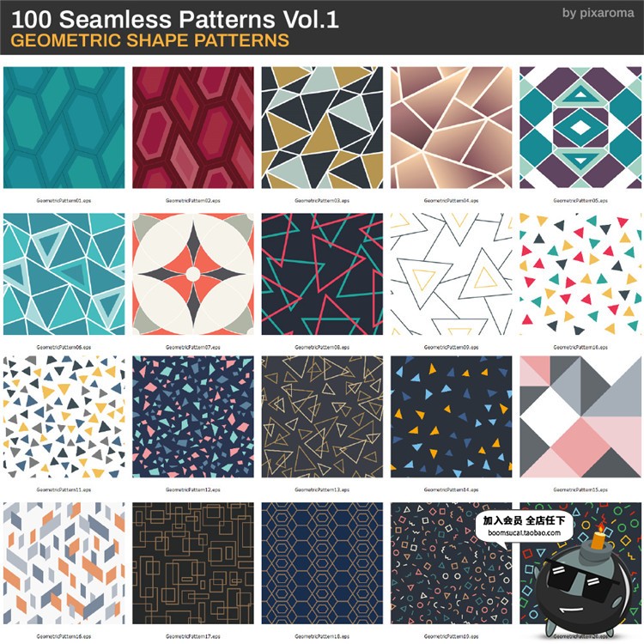
Task: Select the teal hexagon GeometricPattern01 thumbnail
Action: pos(64,128)
